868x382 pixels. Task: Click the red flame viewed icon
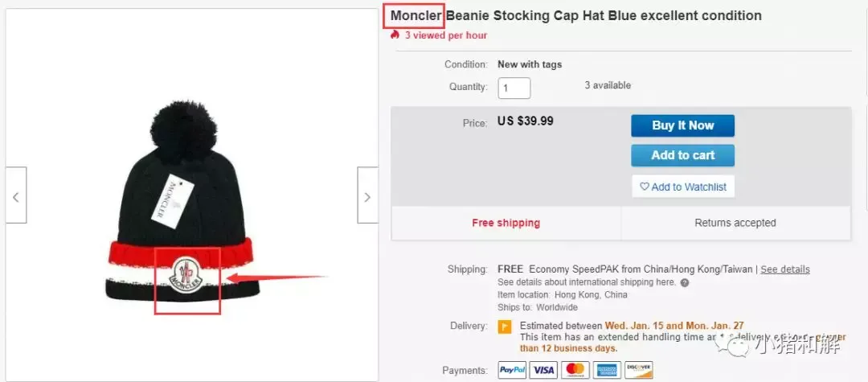(x=395, y=35)
